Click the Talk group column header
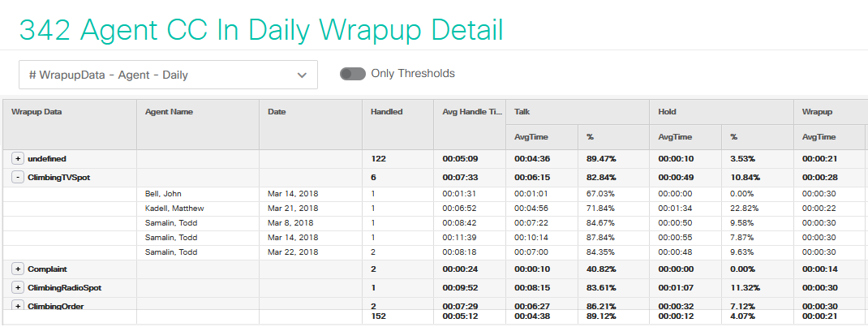Screen dimensions: 868x327 pyautogui.click(x=578, y=112)
